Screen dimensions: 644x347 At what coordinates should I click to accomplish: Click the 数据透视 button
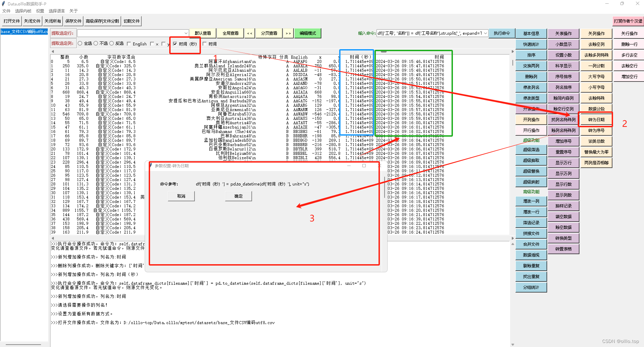[531, 255]
